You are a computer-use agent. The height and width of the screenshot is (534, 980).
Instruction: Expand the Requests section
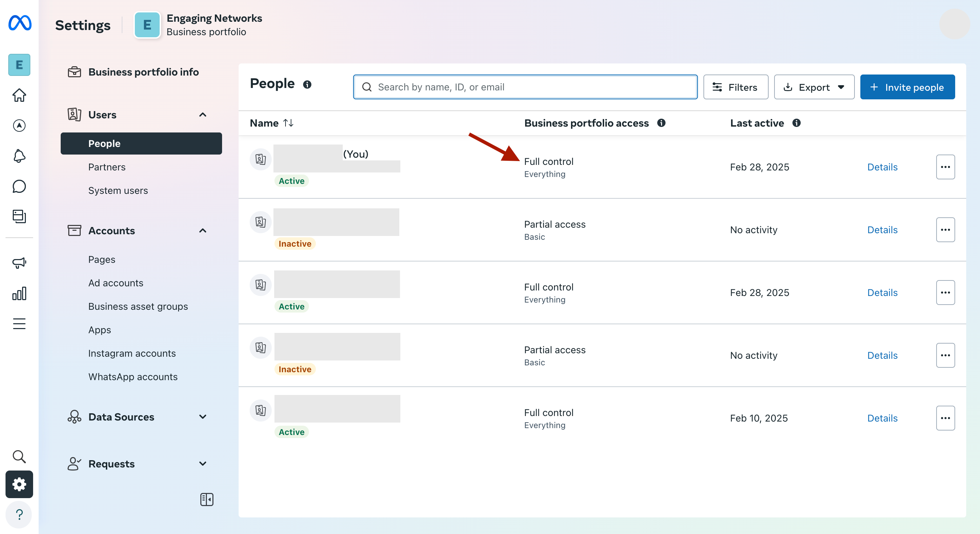(x=203, y=464)
